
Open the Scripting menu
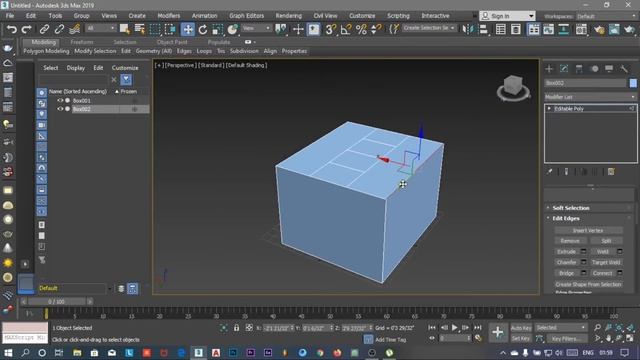tap(398, 16)
